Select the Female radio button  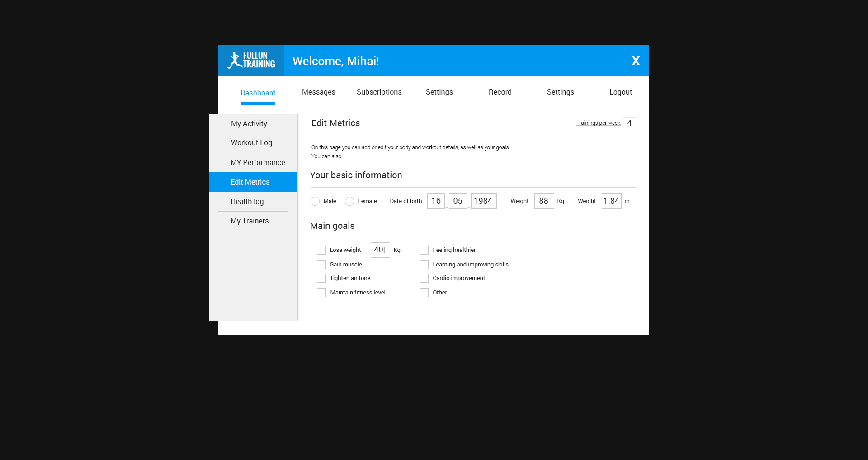[349, 201]
